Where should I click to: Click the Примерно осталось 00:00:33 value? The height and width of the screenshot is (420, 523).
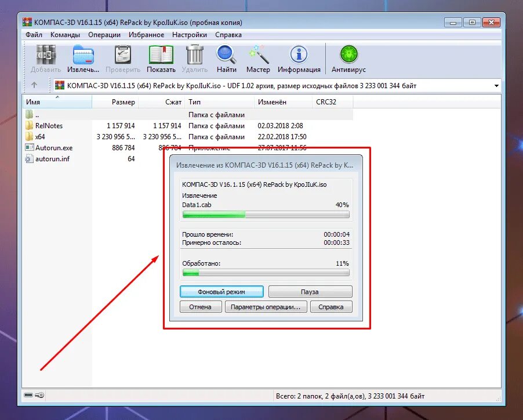point(336,242)
